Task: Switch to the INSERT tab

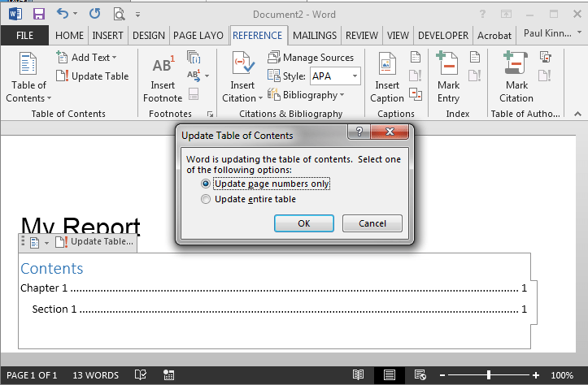Action: [107, 36]
